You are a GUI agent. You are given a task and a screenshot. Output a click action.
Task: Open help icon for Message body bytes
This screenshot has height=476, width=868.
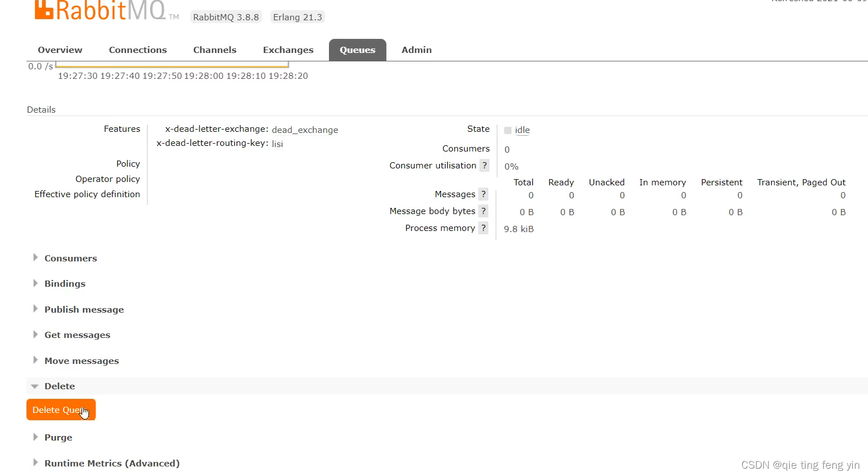(483, 211)
